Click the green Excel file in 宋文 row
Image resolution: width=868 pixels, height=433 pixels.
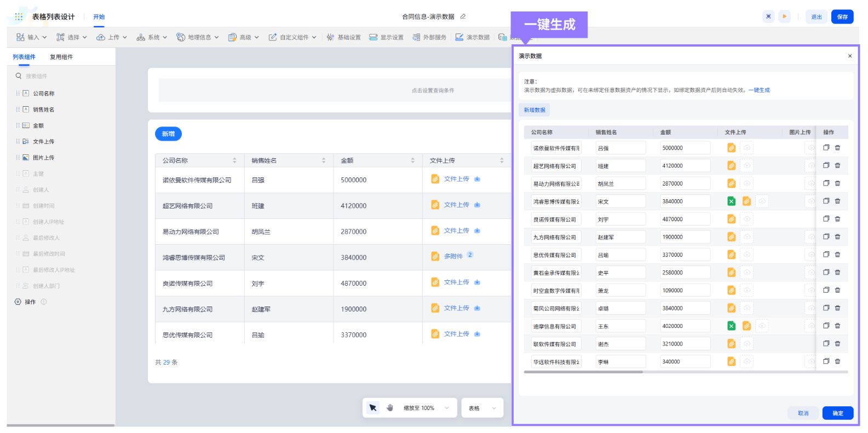coord(731,201)
